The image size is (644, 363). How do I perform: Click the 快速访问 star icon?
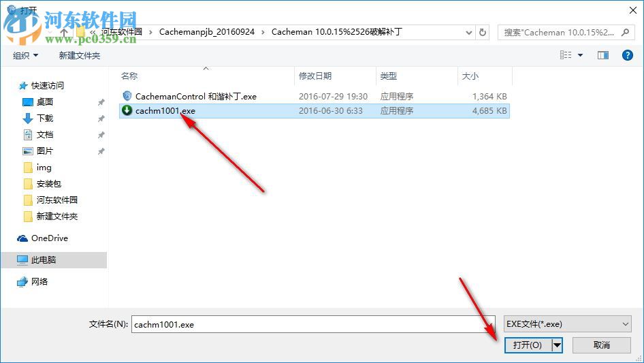pos(23,86)
